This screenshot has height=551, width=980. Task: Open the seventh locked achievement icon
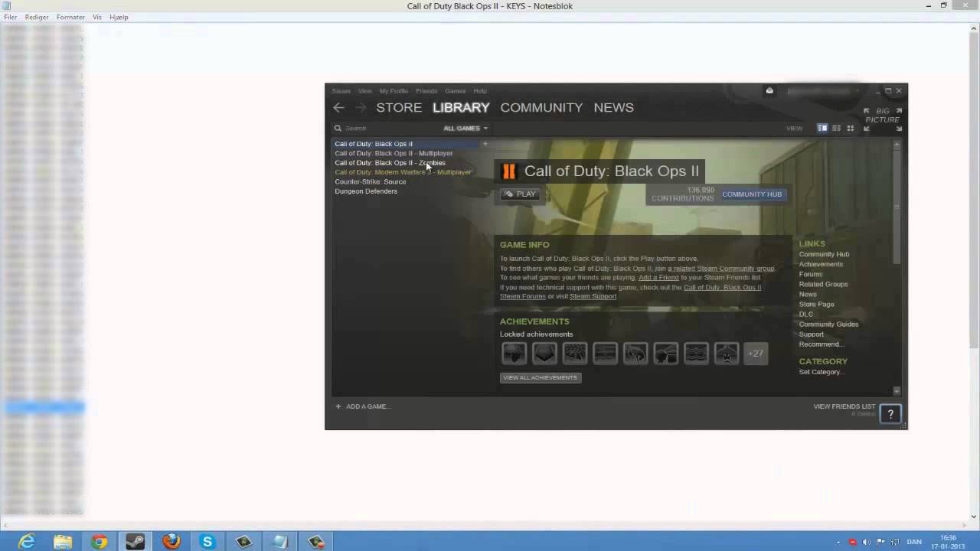696,354
